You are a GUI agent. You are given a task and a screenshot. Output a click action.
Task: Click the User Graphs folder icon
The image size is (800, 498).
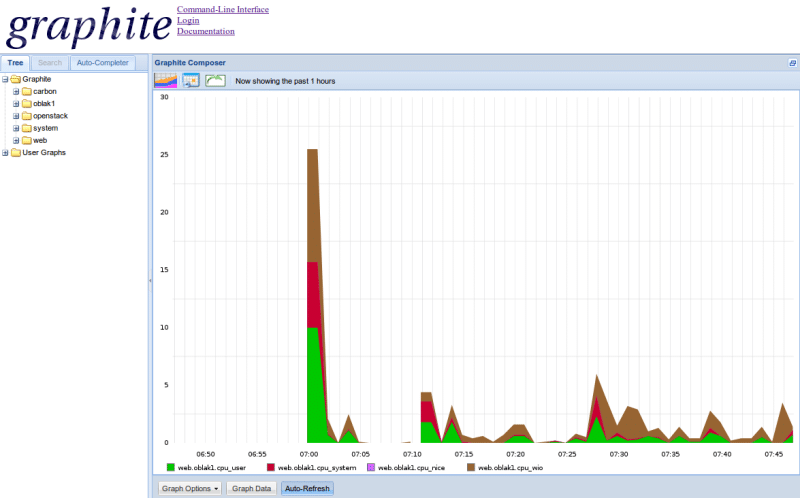tap(16, 153)
